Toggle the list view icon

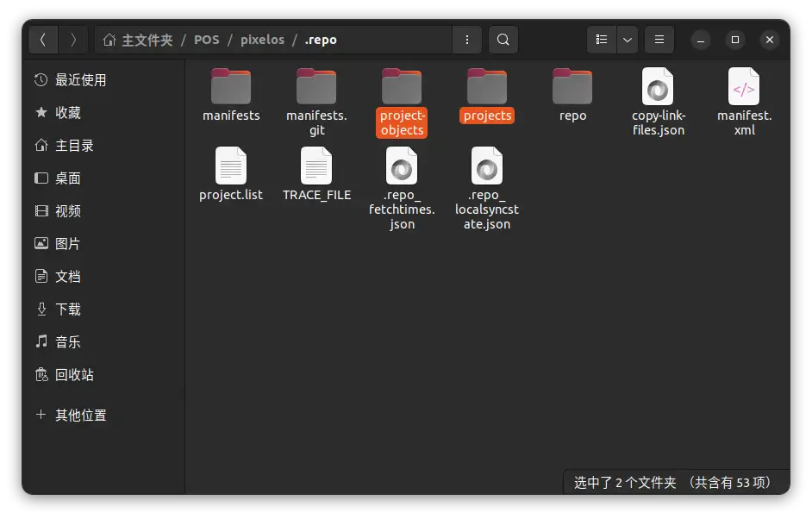(602, 40)
